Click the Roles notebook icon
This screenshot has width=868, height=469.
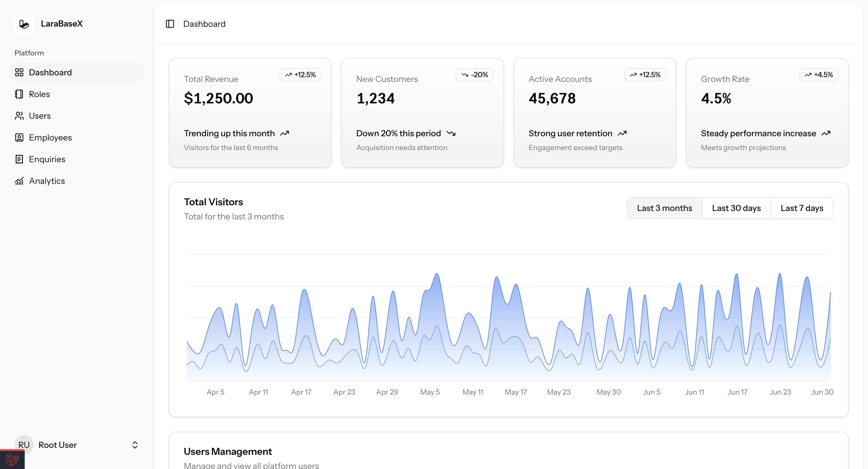pos(19,94)
